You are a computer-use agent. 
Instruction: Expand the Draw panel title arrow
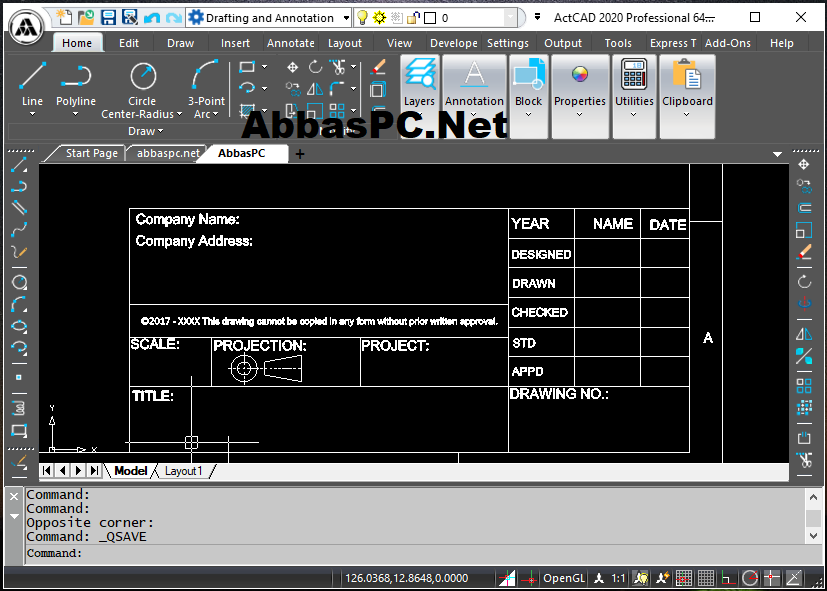pyautogui.click(x=160, y=131)
